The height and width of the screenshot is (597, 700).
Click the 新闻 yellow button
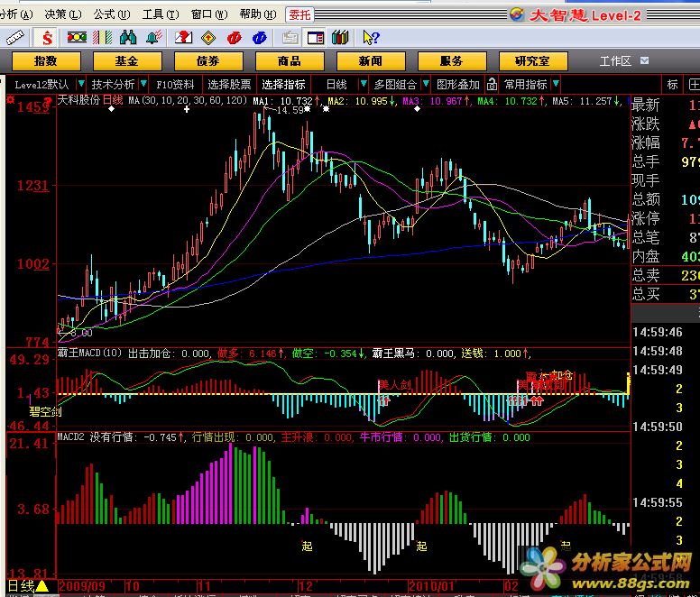coord(371,60)
